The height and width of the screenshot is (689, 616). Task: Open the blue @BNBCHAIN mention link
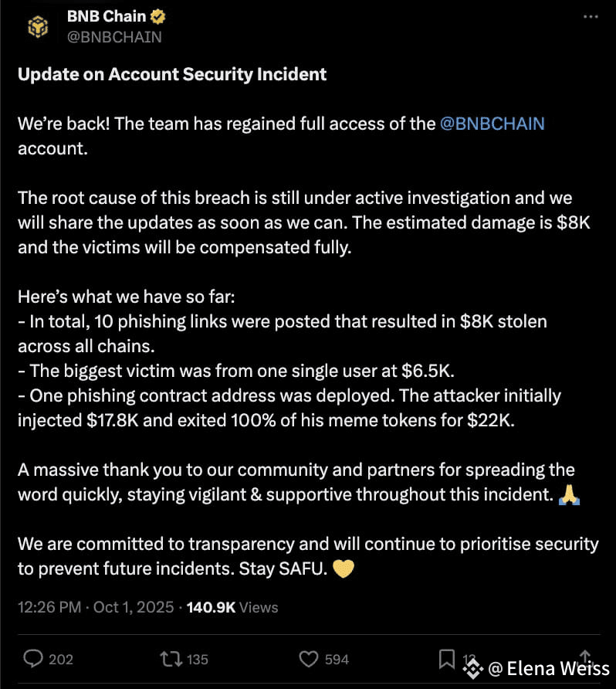492,124
